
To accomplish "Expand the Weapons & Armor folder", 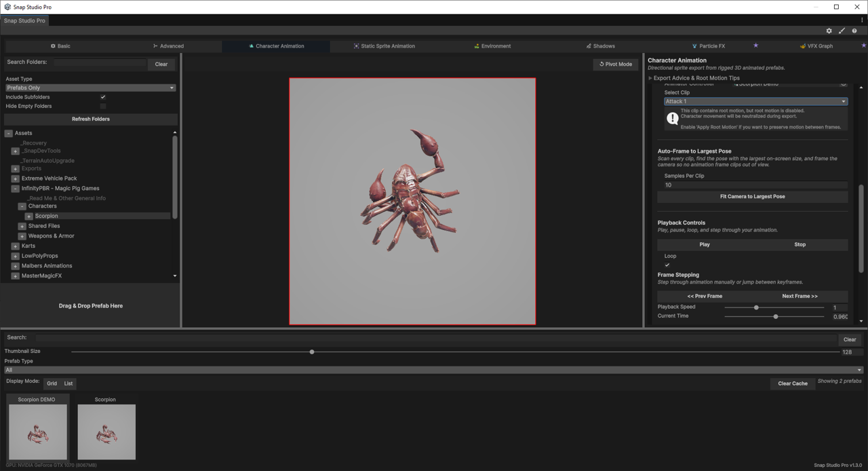I will tap(22, 236).
